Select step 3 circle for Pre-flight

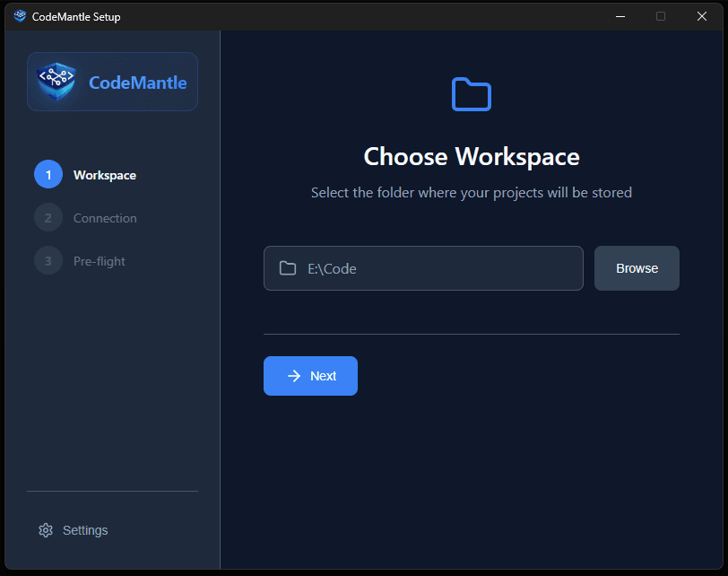point(48,261)
